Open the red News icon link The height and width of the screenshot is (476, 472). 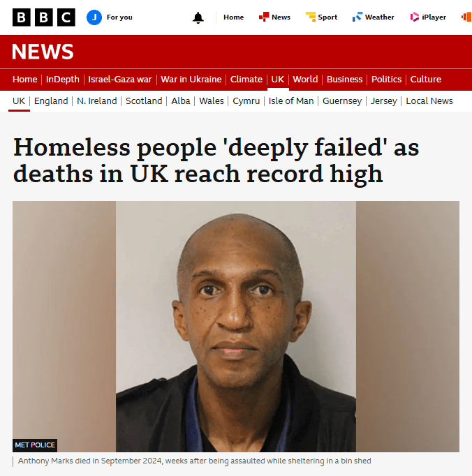click(264, 17)
